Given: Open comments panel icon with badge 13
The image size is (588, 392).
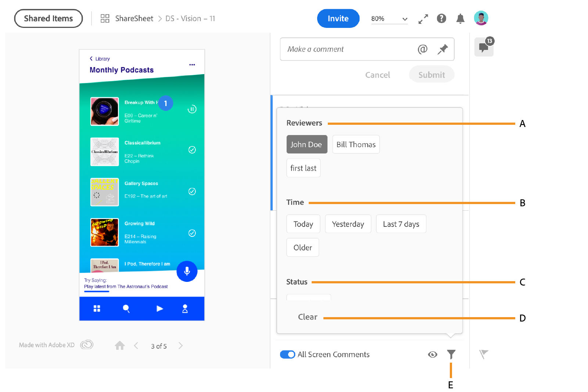Looking at the screenshot, I should click(484, 47).
